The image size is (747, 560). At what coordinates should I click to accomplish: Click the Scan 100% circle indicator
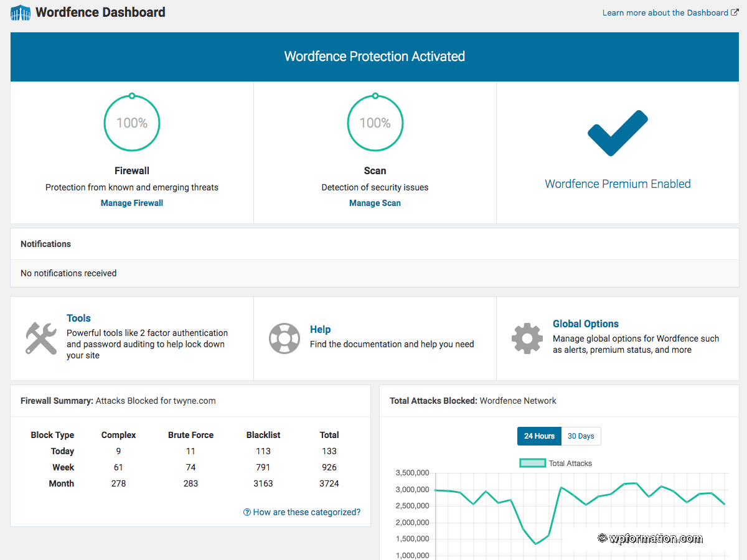(x=375, y=122)
